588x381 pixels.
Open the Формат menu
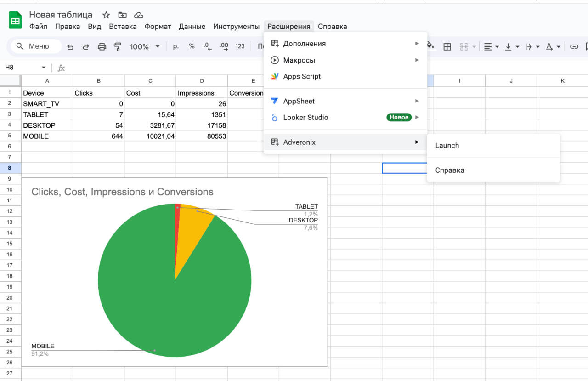(x=158, y=27)
